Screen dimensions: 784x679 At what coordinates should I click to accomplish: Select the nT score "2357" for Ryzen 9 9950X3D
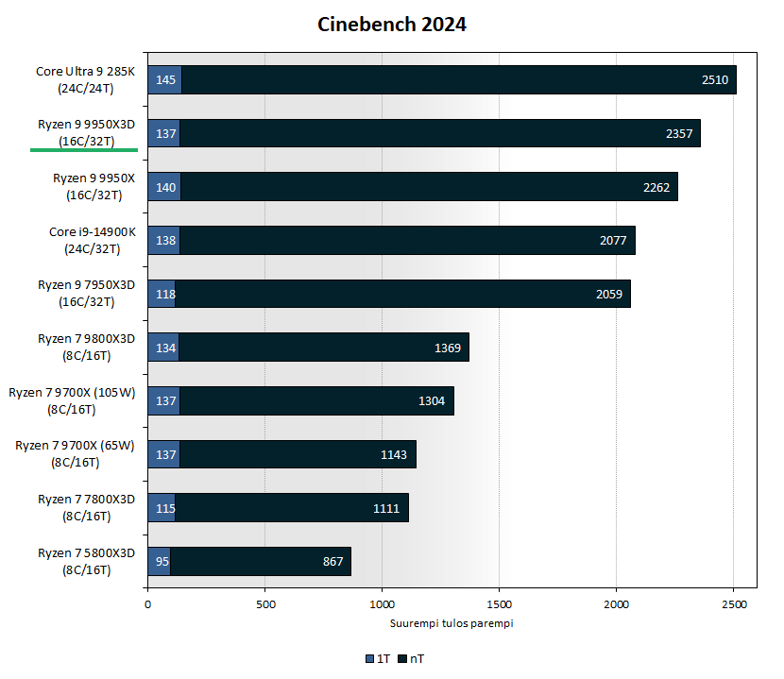(679, 133)
